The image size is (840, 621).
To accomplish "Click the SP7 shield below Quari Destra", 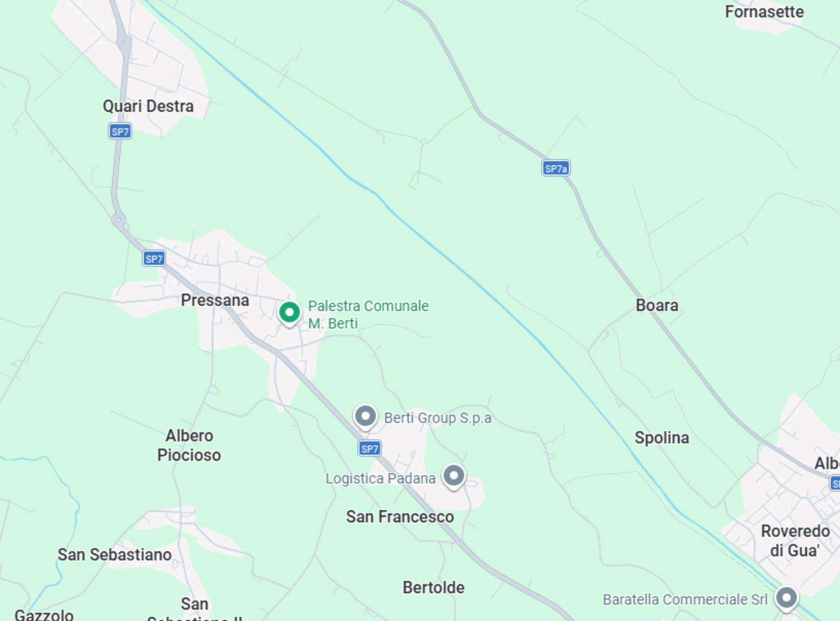I will (120, 131).
